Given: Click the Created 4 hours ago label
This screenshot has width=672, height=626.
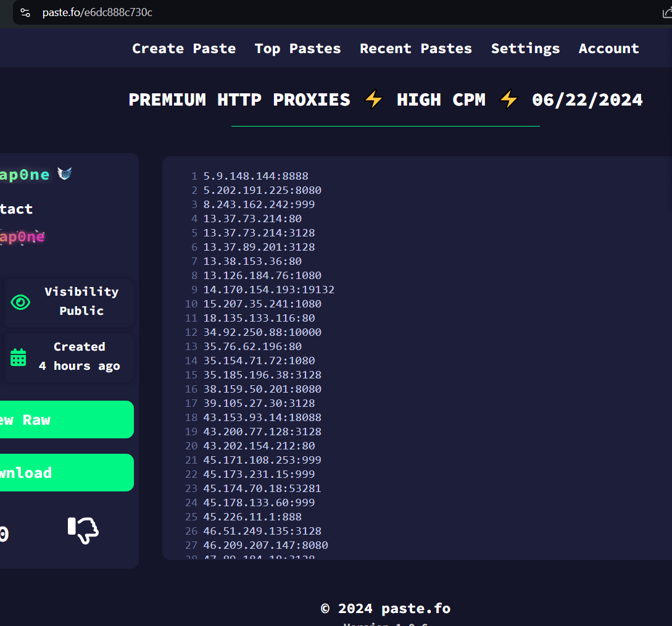Looking at the screenshot, I should (x=79, y=356).
